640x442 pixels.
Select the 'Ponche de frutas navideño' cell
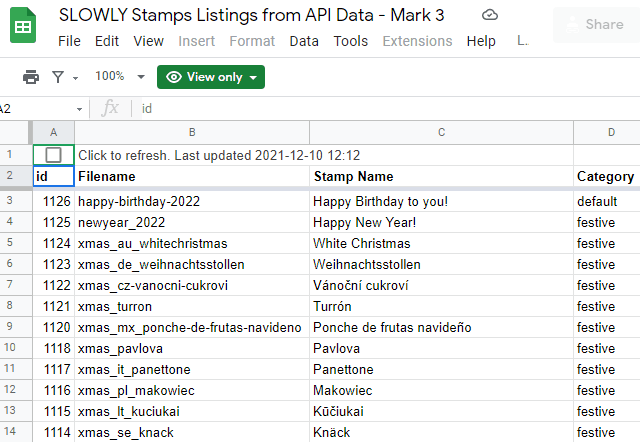tap(441, 327)
